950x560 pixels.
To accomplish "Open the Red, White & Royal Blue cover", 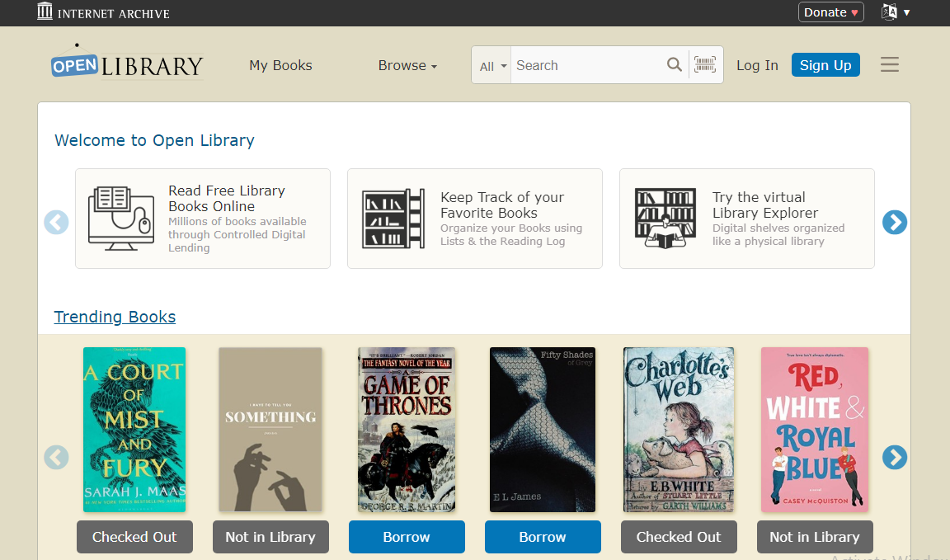I will 815,430.
